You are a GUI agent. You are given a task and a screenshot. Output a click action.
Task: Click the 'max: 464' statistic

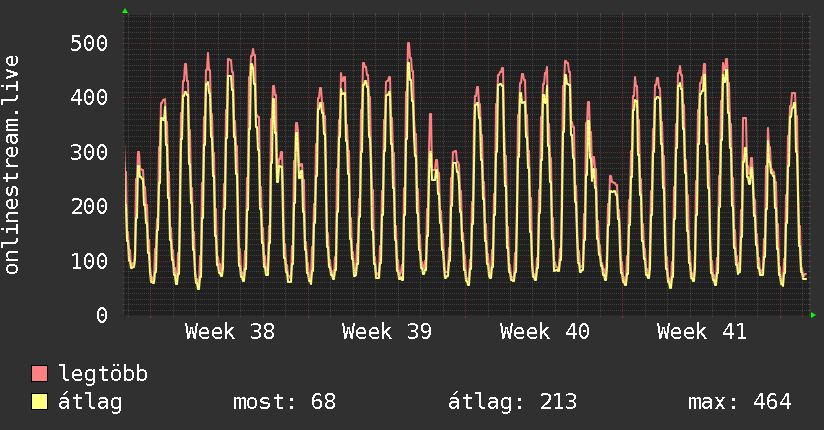point(739,402)
